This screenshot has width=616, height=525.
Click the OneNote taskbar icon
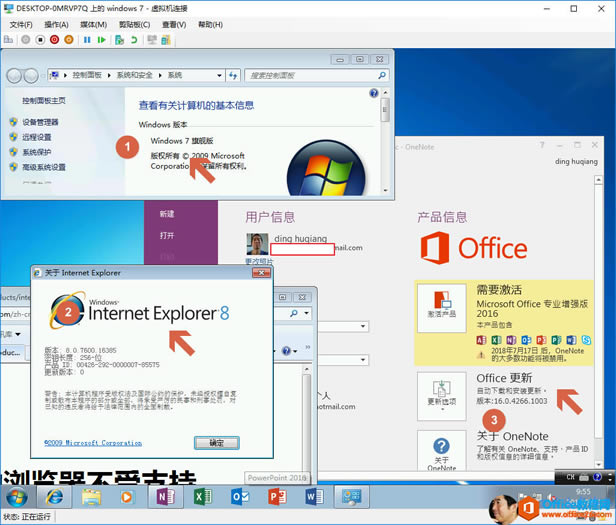166,497
